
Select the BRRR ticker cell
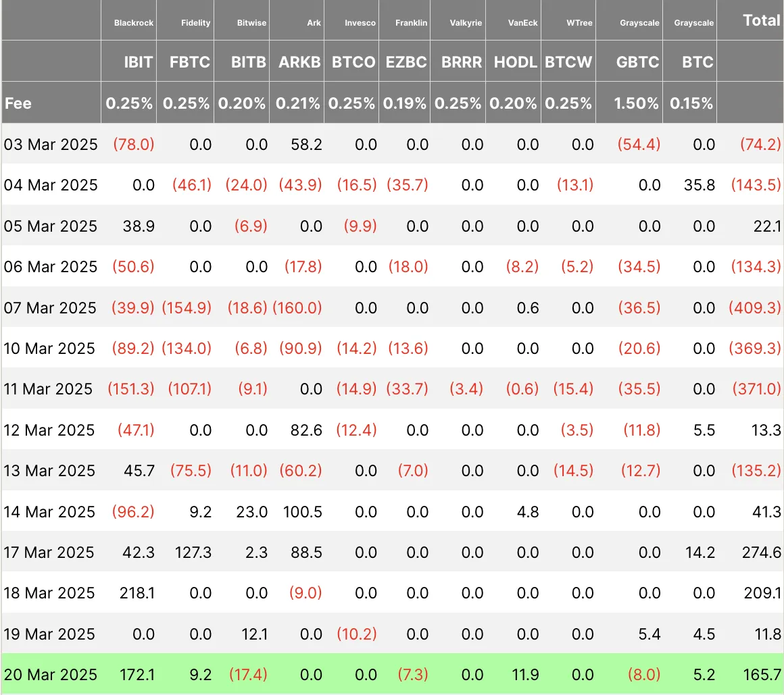coord(462,62)
